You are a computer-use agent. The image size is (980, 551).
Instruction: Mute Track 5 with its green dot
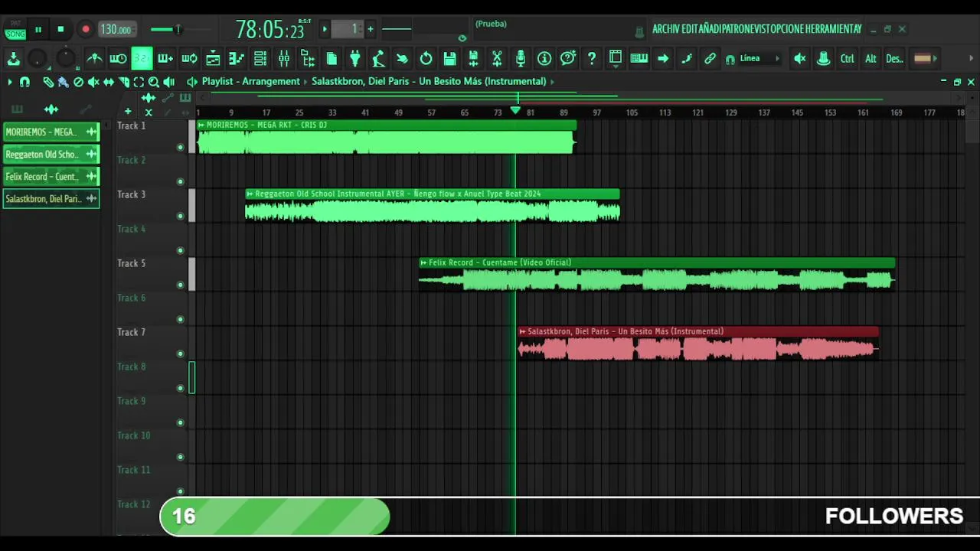pyautogui.click(x=181, y=285)
